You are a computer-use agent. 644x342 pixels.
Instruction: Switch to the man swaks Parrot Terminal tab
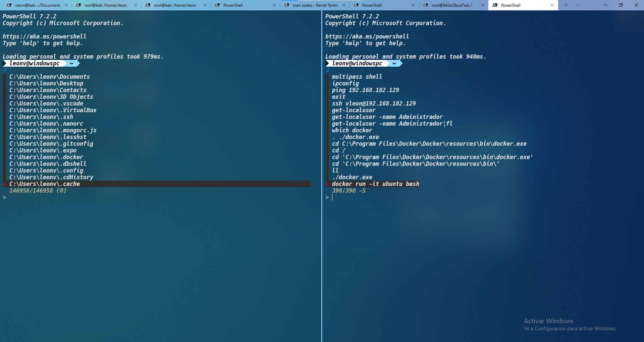315,5
